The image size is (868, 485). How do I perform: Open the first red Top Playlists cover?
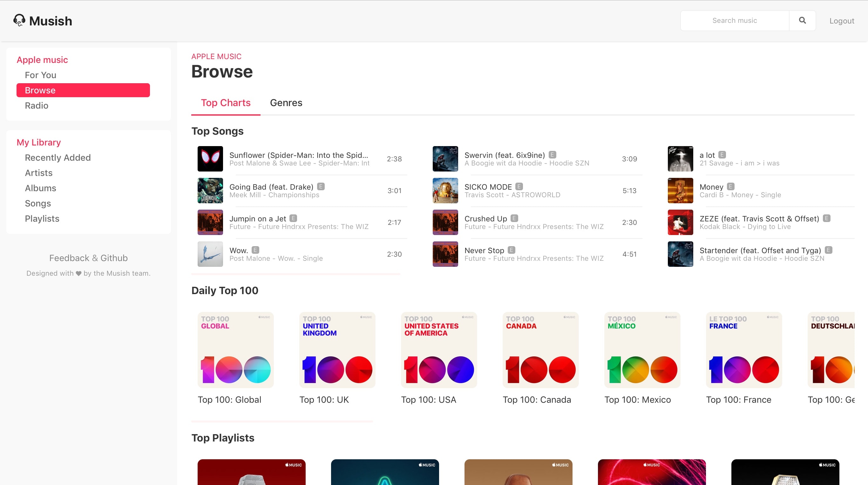(x=251, y=472)
